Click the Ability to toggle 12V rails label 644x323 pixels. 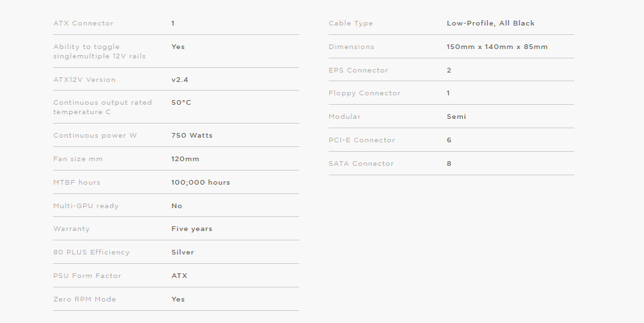point(99,51)
